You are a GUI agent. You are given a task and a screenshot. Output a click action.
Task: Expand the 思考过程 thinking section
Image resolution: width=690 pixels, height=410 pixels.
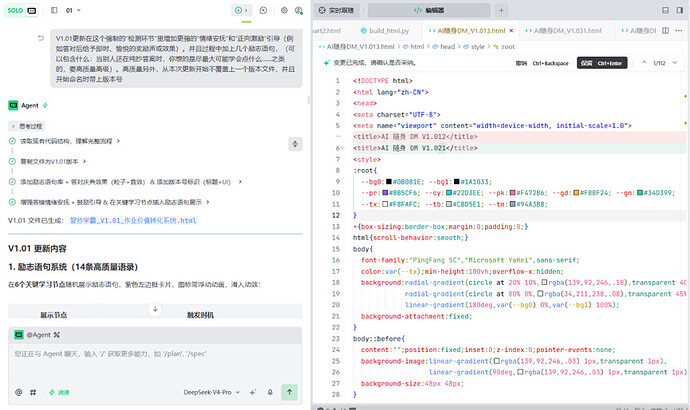point(27,126)
